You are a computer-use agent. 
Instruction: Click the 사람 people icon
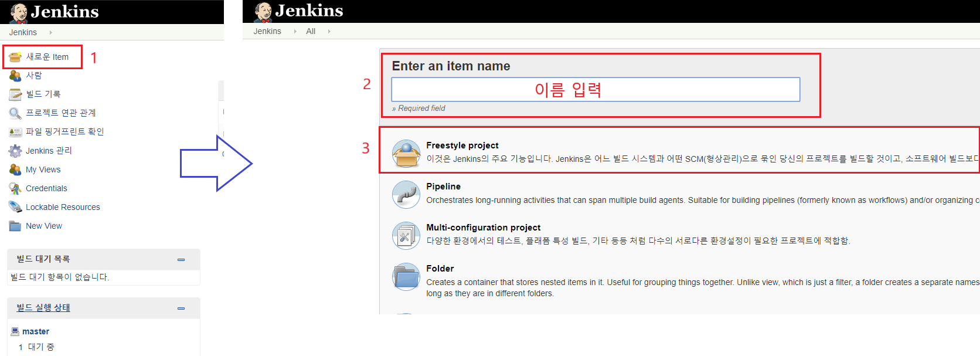[x=15, y=76]
